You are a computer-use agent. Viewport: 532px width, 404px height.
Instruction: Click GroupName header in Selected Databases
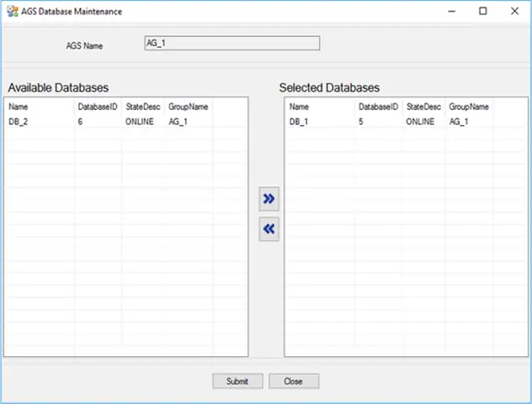[469, 107]
